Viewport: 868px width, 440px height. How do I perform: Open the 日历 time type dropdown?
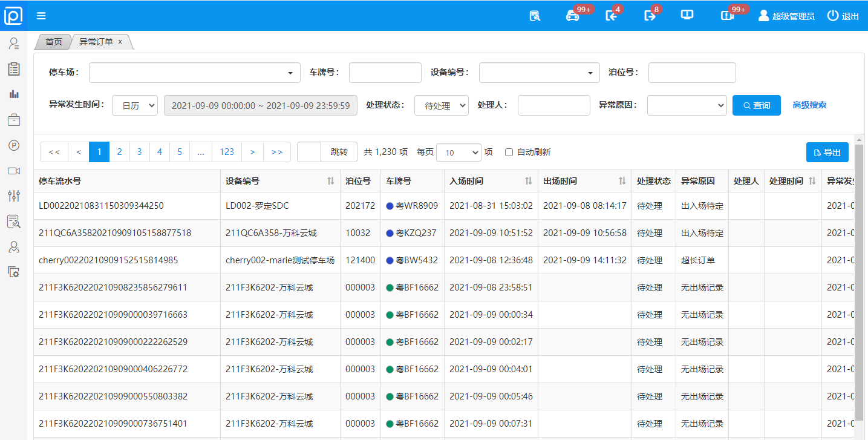tap(135, 105)
